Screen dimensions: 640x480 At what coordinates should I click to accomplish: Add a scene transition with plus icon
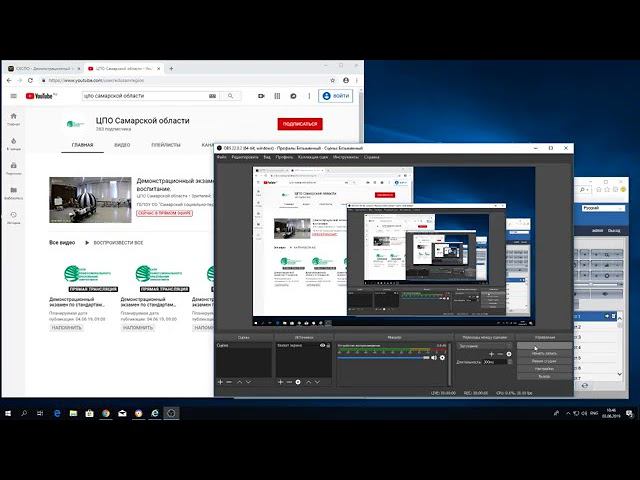pos(491,354)
